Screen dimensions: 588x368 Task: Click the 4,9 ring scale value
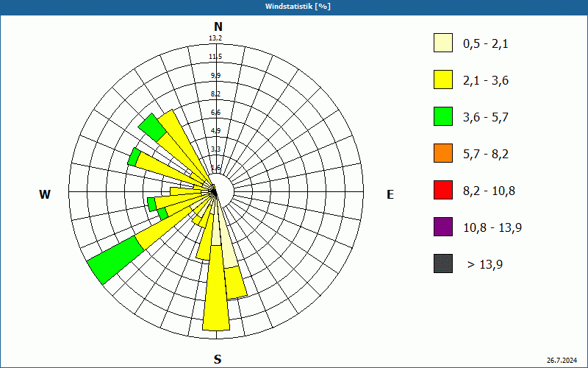[x=215, y=131]
